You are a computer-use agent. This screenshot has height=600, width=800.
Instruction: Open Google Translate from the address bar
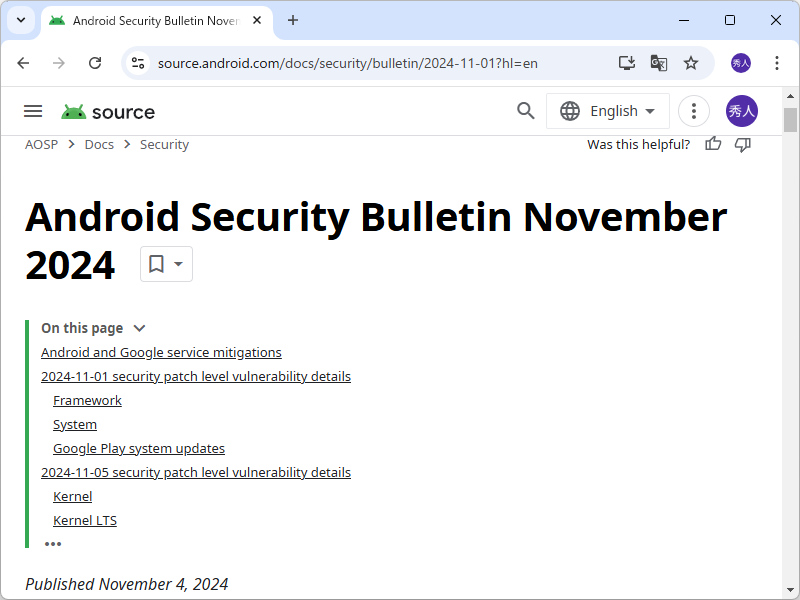tap(659, 62)
